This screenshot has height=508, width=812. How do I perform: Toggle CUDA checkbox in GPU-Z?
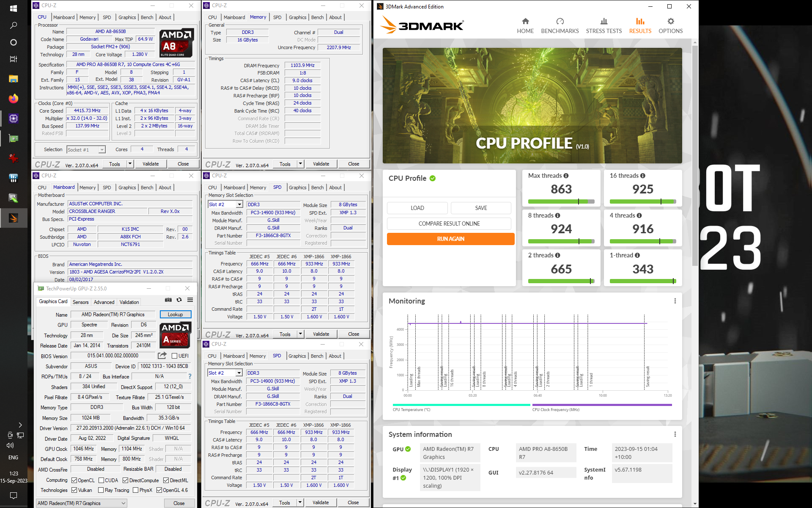pyautogui.click(x=101, y=480)
